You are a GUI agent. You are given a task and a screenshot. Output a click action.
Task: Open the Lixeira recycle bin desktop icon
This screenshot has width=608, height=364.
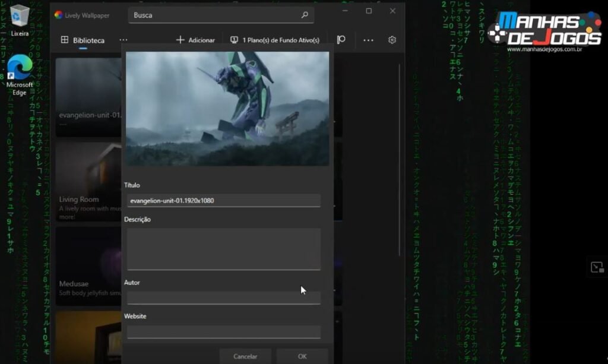[x=20, y=21]
